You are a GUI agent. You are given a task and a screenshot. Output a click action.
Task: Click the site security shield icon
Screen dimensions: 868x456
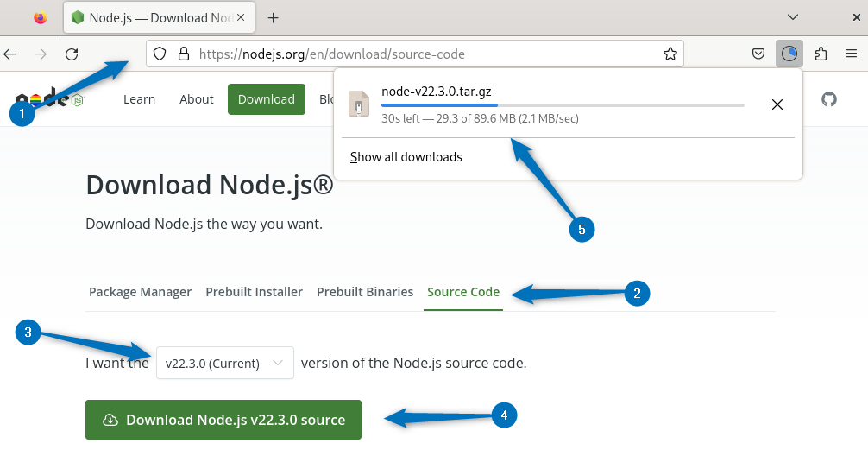pyautogui.click(x=160, y=54)
